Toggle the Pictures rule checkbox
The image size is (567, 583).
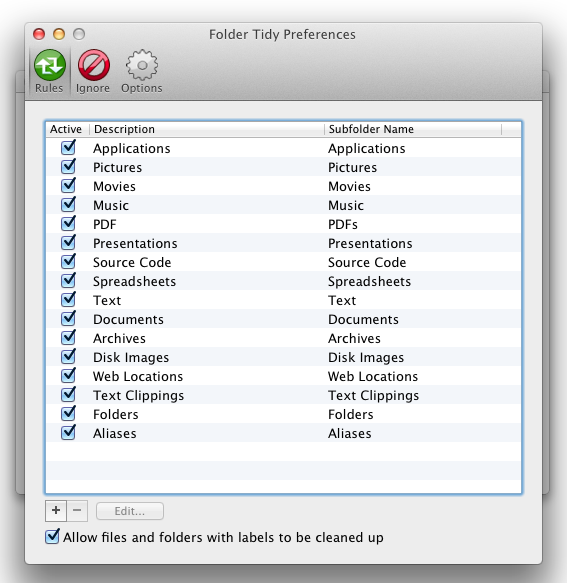(x=68, y=167)
